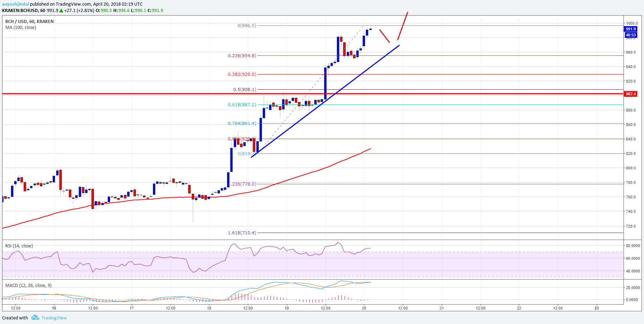Click the C:991.9 close value
This screenshot has height=324, width=644.
pyautogui.click(x=155, y=11)
